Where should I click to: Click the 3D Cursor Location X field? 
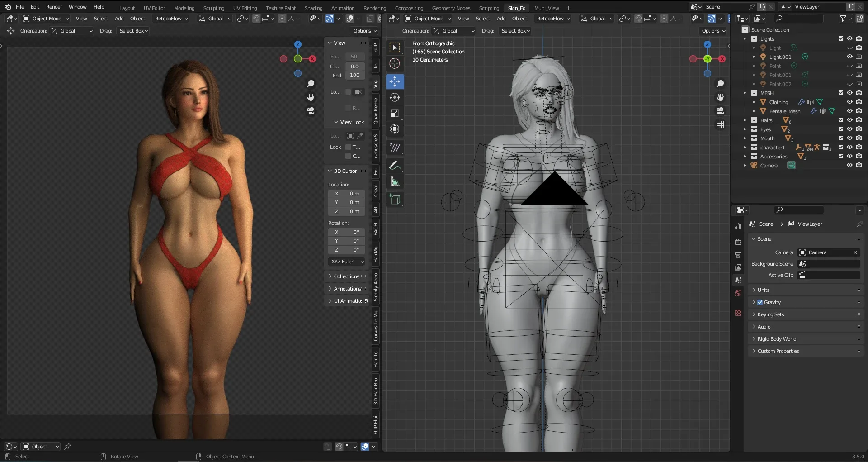[347, 194]
